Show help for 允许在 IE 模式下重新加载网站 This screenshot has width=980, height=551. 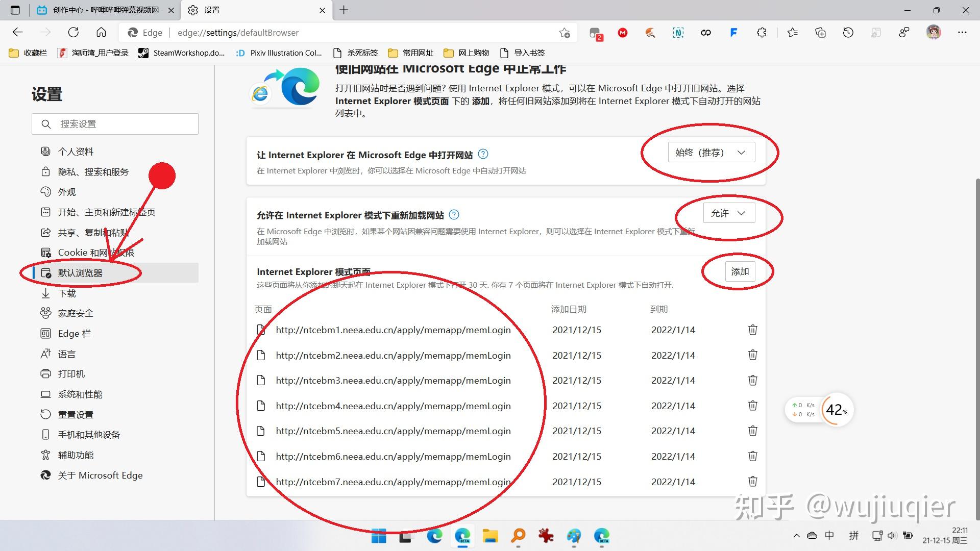454,215
